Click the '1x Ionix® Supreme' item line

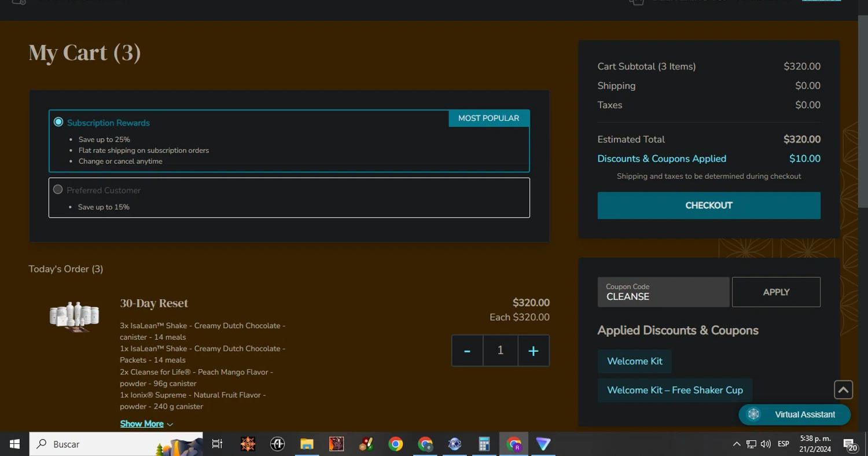(193, 400)
